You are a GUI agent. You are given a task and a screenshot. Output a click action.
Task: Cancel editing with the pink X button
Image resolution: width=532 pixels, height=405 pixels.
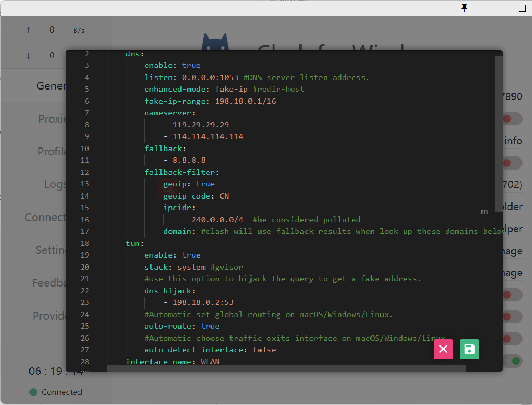point(443,349)
